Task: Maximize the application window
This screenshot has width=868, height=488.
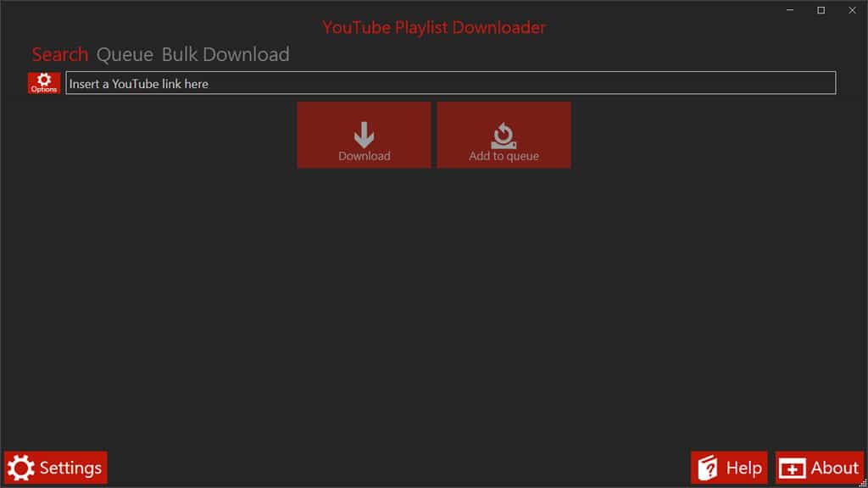Action: [821, 10]
